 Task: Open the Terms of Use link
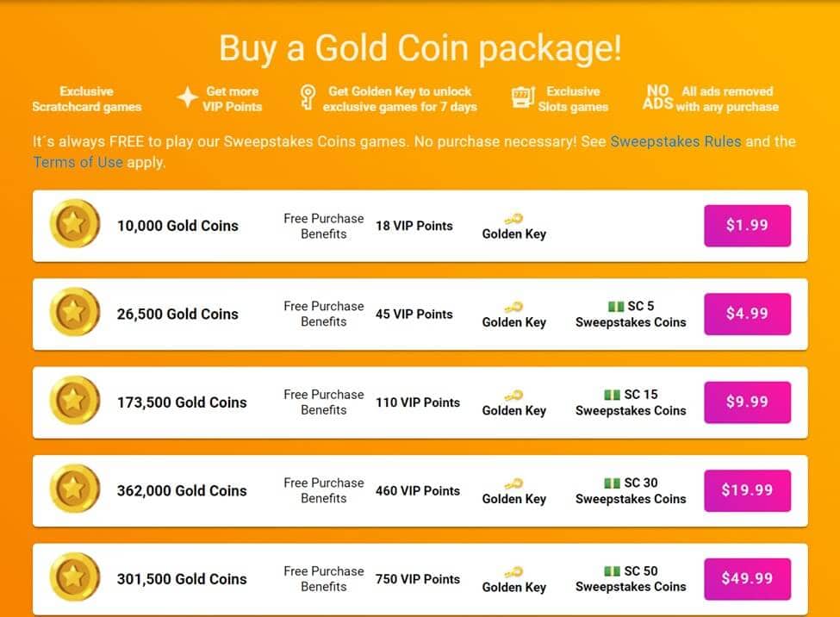(78, 162)
